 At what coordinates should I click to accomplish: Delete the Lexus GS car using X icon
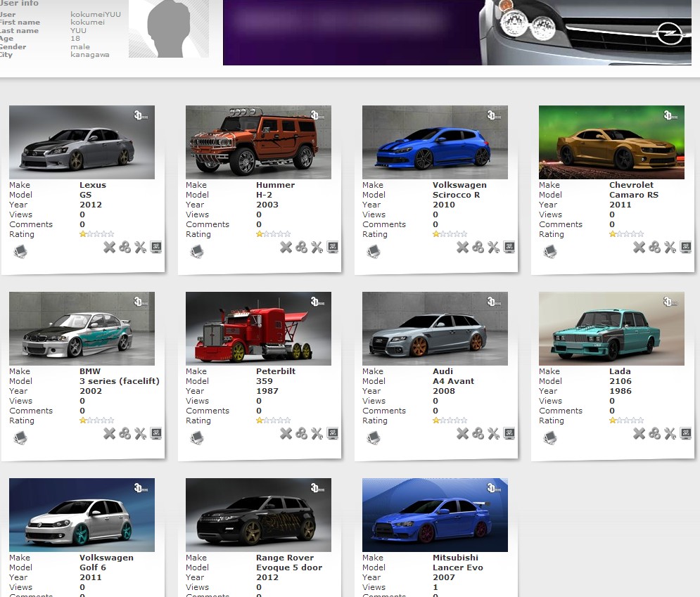(x=109, y=248)
